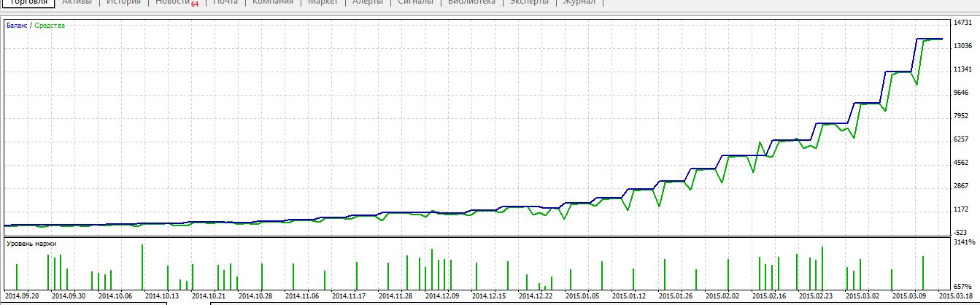
Task: Click the 2014.12.09 date label
Action: 441,296
